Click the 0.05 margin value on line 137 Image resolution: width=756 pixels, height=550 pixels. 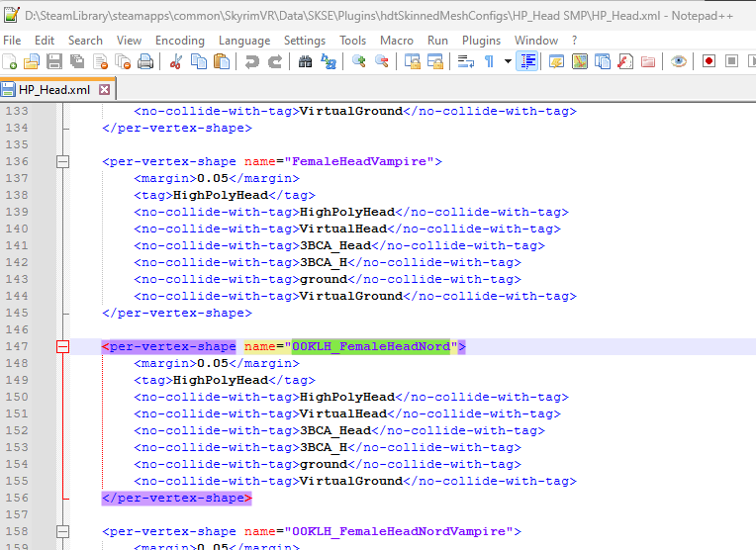tap(213, 178)
